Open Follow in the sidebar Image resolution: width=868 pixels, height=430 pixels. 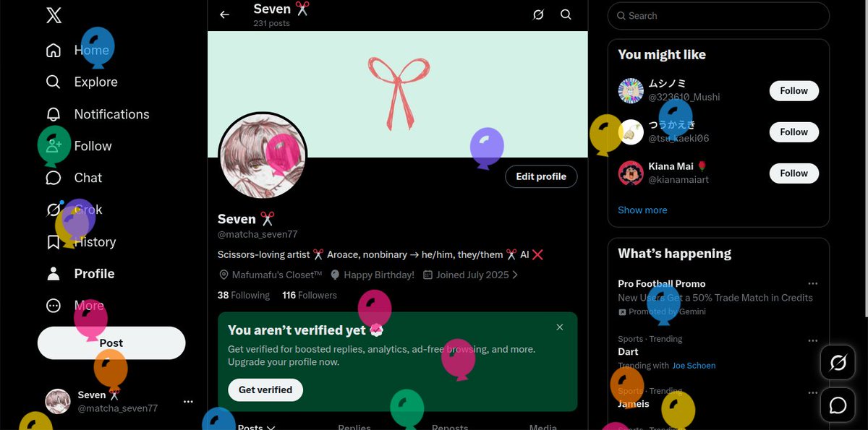tap(79, 146)
